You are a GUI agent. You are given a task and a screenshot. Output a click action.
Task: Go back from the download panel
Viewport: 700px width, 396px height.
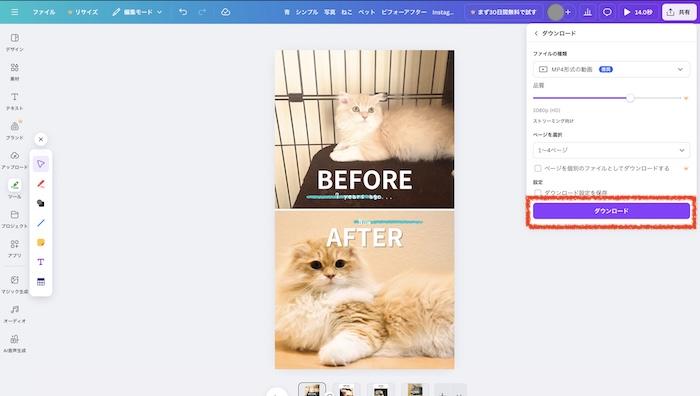tap(536, 33)
